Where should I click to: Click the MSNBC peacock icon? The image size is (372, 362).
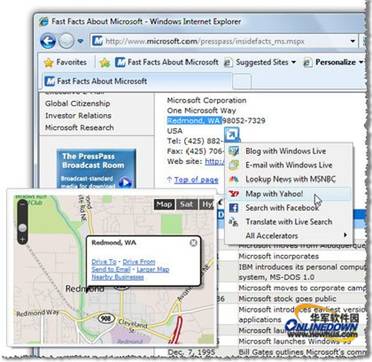coord(234,180)
